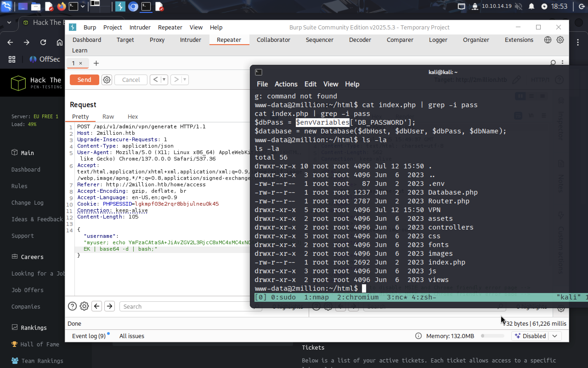The width and height of the screenshot is (588, 368).
Task: Add a new Repeater tab with plus button
Action: point(96,63)
